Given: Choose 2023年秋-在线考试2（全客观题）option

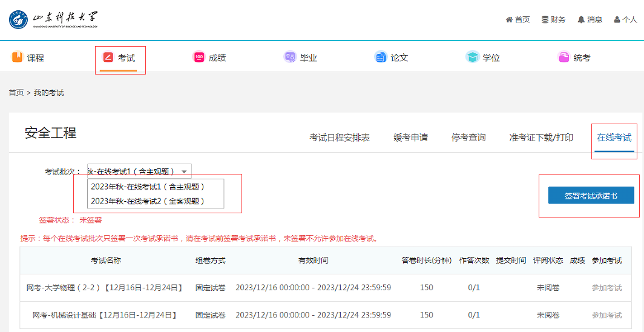Looking at the screenshot, I should (148, 201).
